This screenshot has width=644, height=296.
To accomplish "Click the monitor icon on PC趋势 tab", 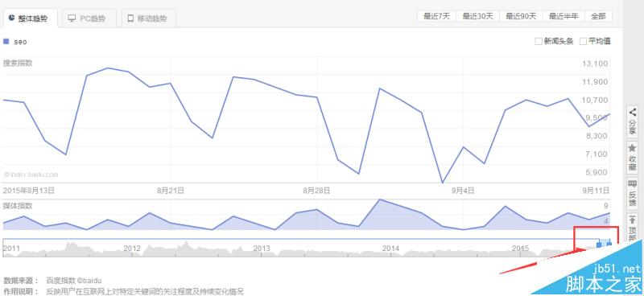I will coord(72,18).
